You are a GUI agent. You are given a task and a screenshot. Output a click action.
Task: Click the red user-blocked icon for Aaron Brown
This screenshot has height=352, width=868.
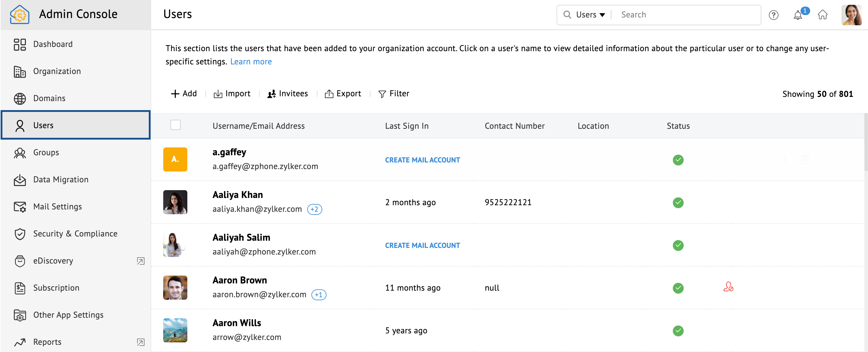pos(728,287)
